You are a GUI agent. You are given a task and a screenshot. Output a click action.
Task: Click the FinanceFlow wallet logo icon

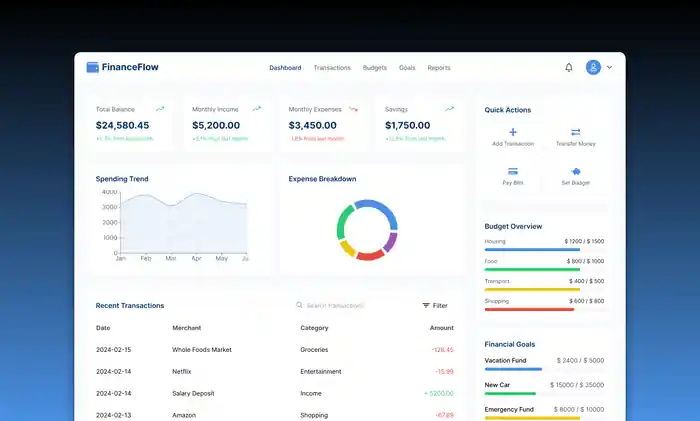pyautogui.click(x=92, y=67)
